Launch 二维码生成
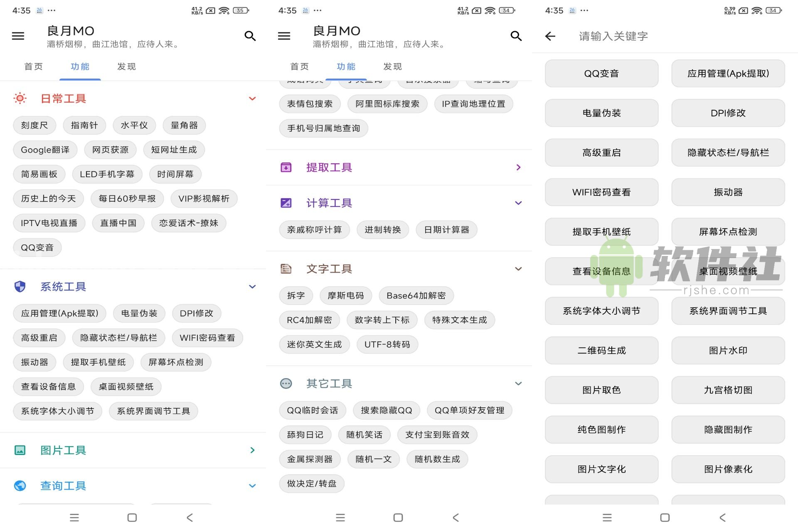 pyautogui.click(x=601, y=350)
